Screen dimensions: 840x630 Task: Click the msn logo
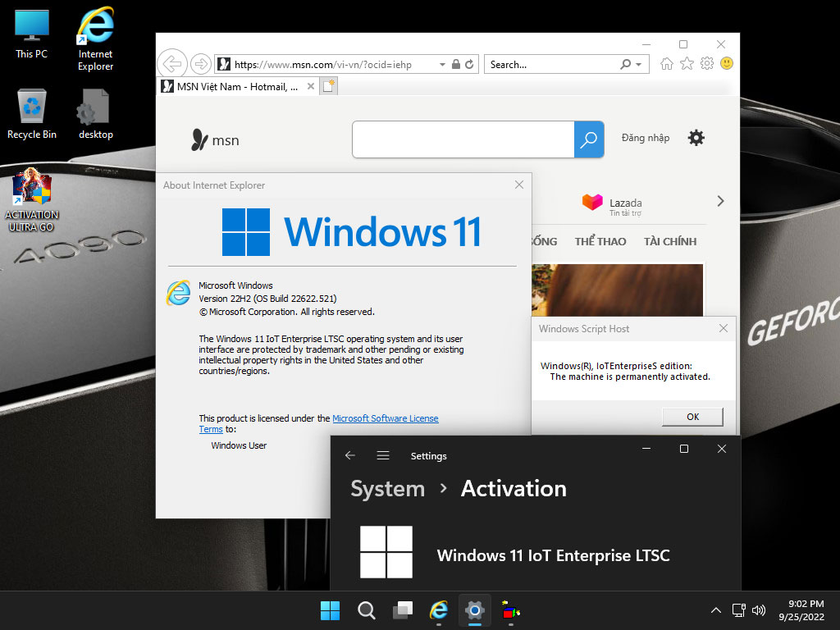[215, 139]
